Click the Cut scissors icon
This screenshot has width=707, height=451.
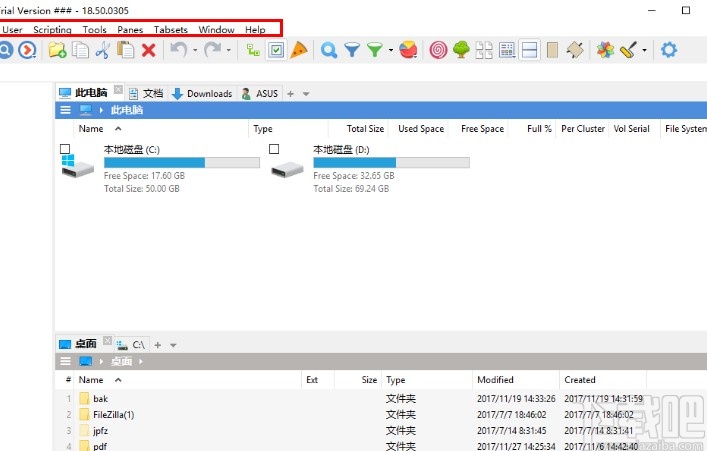(x=103, y=50)
